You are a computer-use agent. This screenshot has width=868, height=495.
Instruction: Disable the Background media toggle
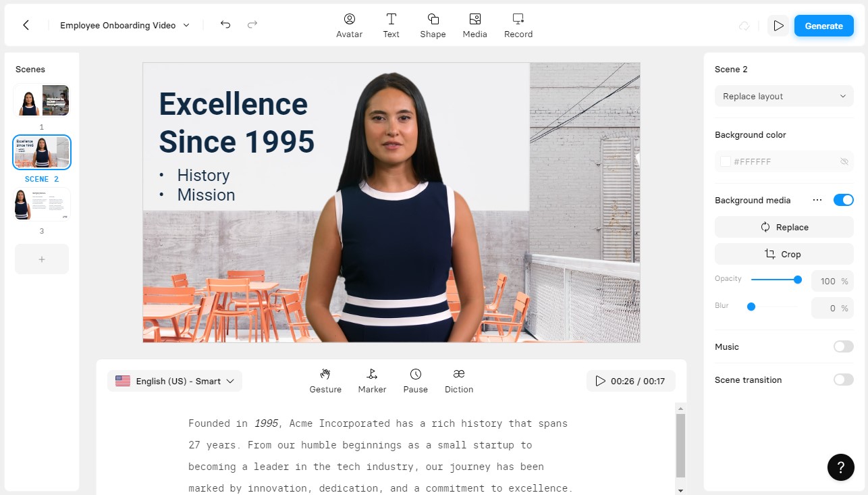844,200
